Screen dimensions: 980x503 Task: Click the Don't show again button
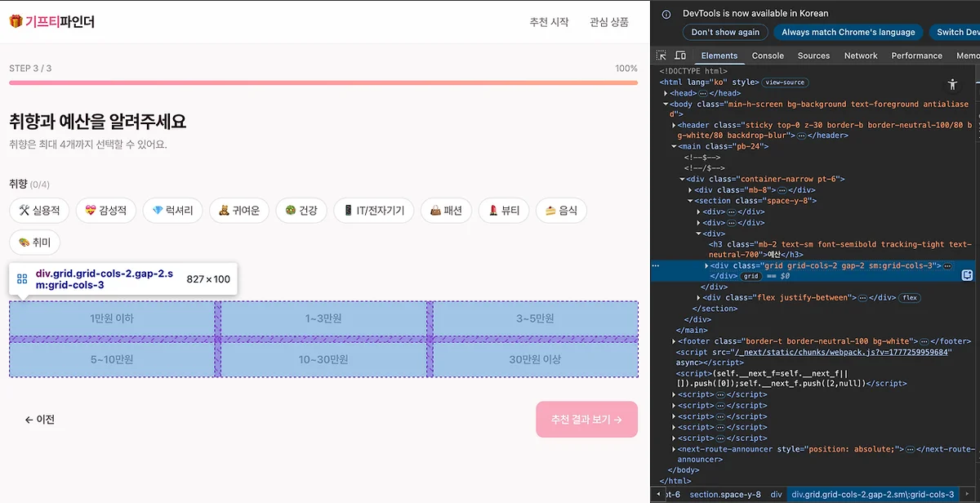(x=725, y=33)
